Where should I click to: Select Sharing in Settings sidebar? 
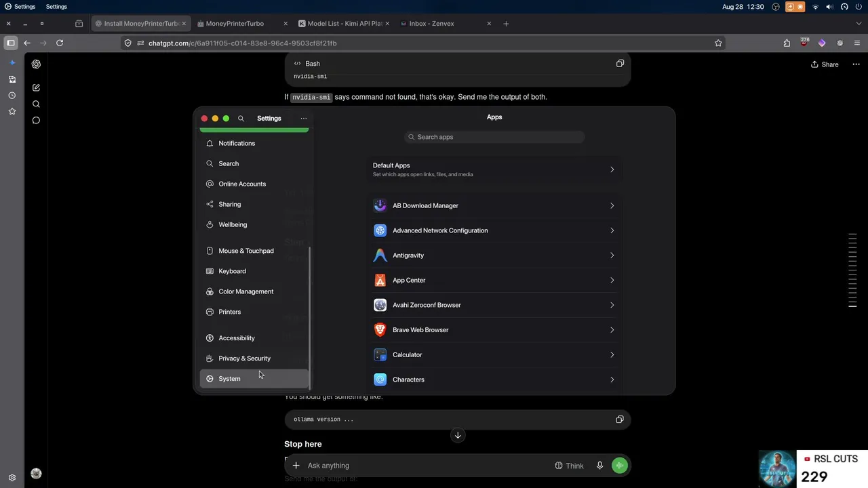pyautogui.click(x=254, y=205)
